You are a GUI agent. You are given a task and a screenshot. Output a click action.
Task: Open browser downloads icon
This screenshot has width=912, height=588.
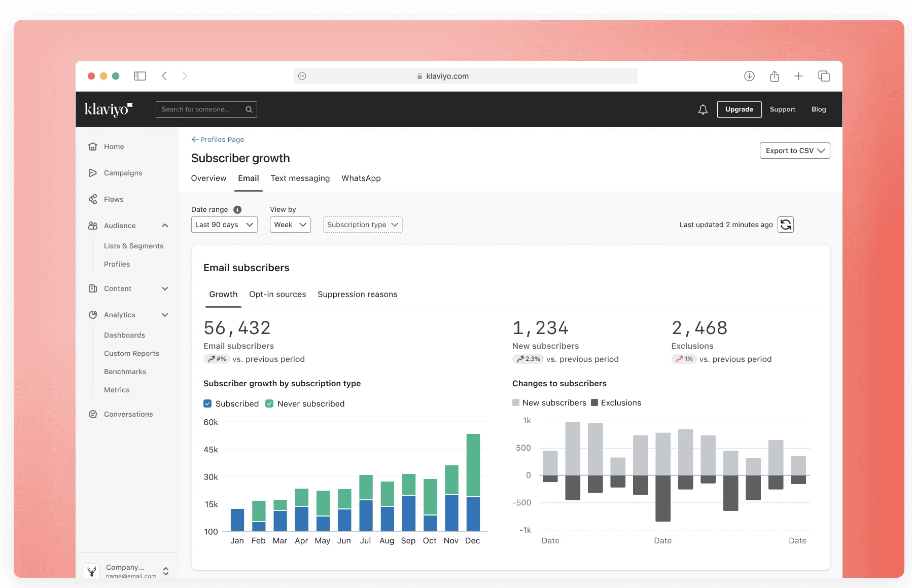(749, 76)
